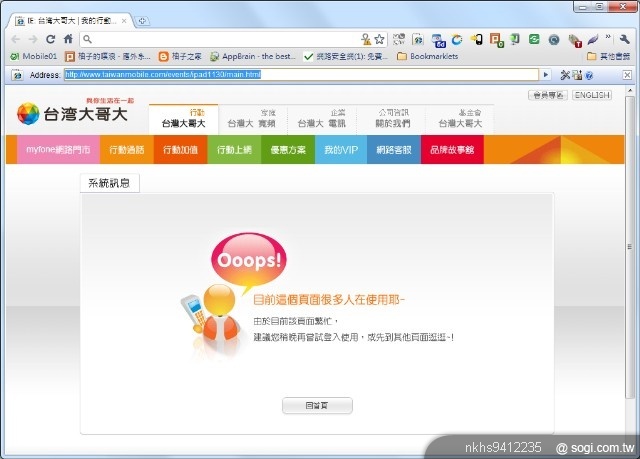Click the IE Tab settings icon beside wrench
640x459 pixels.
tap(577, 75)
